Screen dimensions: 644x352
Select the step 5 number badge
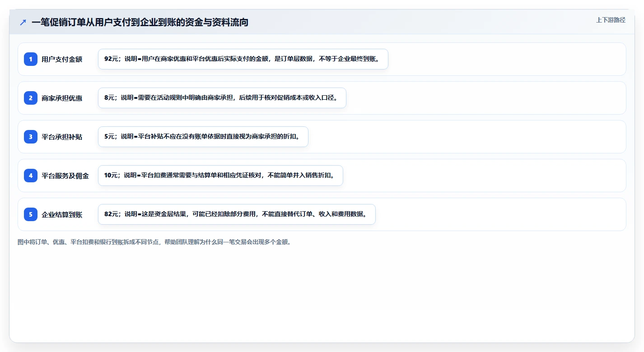pos(31,214)
